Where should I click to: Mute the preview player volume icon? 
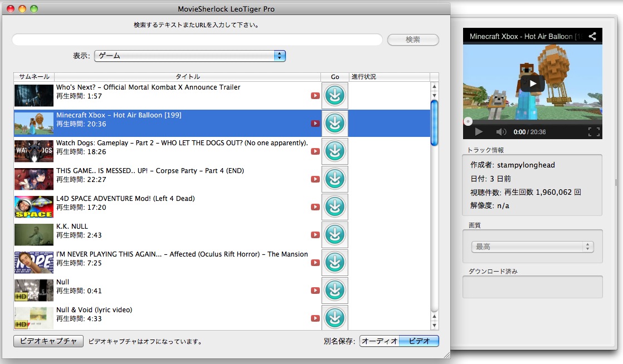[501, 132]
